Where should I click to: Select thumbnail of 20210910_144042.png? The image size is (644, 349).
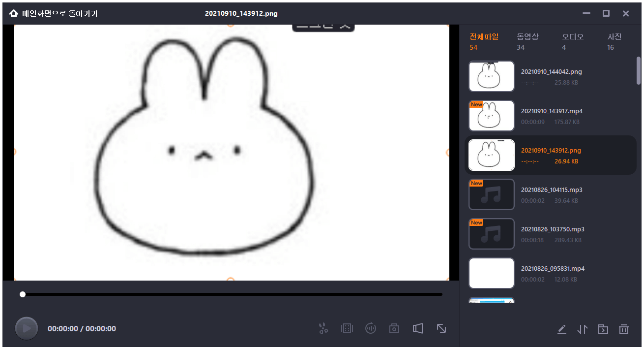[492, 76]
